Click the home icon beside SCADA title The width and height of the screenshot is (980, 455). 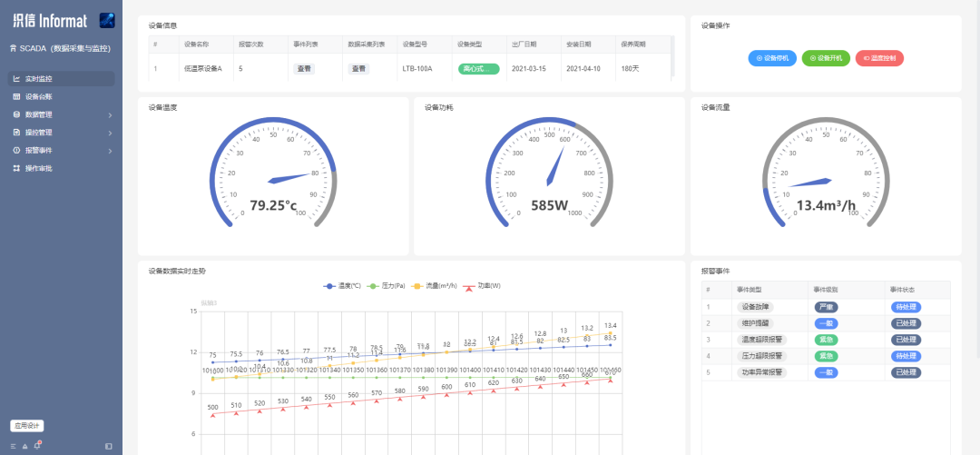tap(13, 48)
